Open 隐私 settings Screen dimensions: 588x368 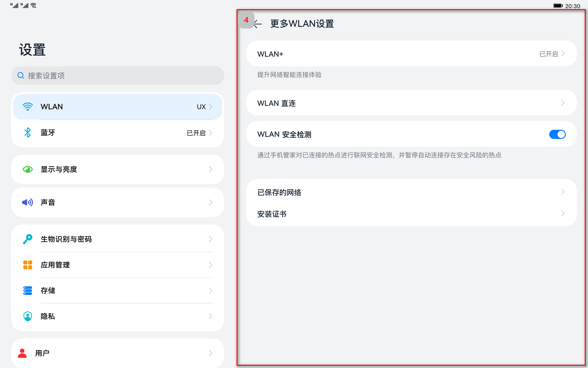pyautogui.click(x=118, y=316)
